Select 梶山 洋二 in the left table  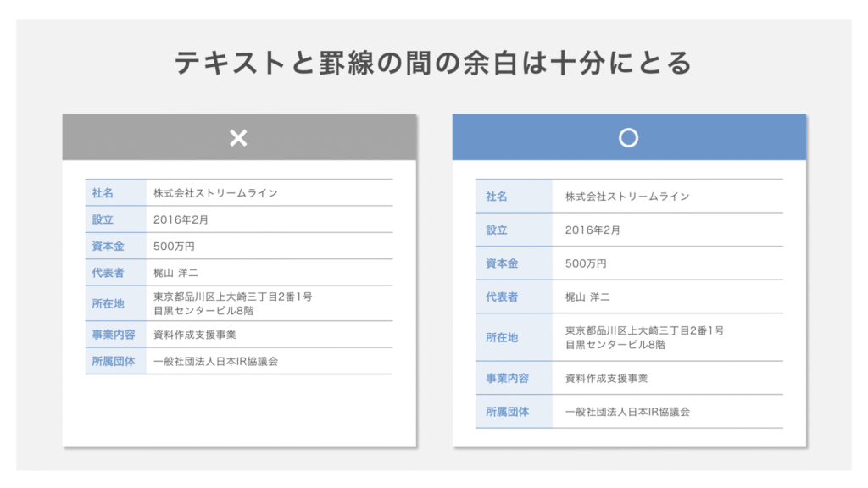pyautogui.click(x=175, y=273)
